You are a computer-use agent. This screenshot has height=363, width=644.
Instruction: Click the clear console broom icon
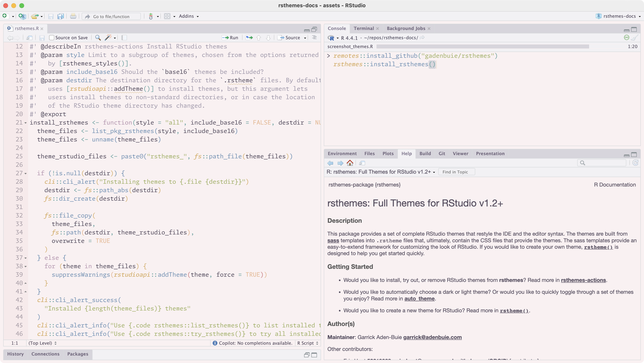coord(634,37)
